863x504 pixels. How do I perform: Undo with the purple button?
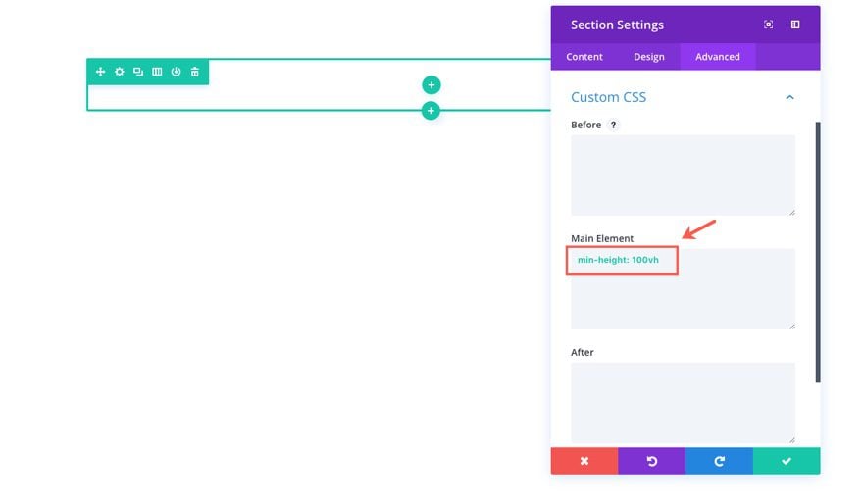tap(651, 461)
